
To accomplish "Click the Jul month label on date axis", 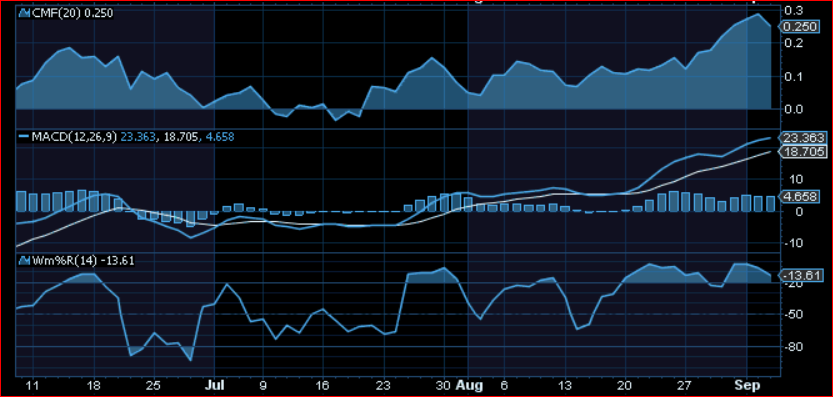I will [215, 384].
